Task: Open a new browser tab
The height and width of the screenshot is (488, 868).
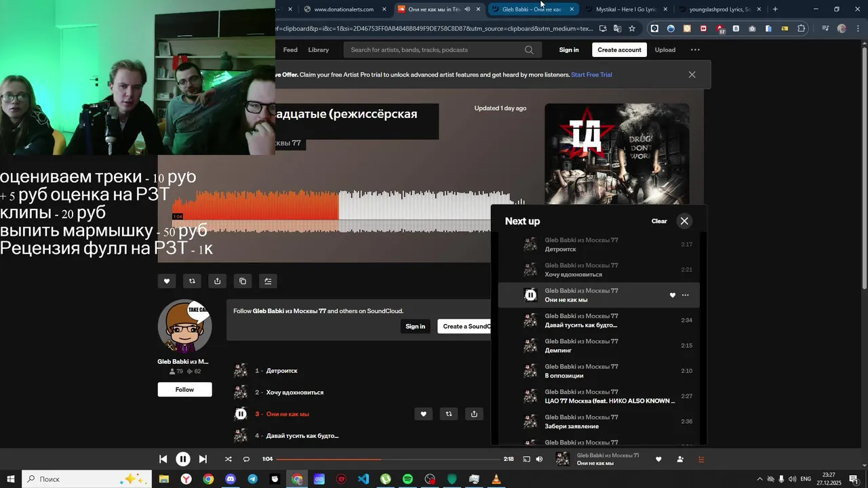Action: point(775,9)
